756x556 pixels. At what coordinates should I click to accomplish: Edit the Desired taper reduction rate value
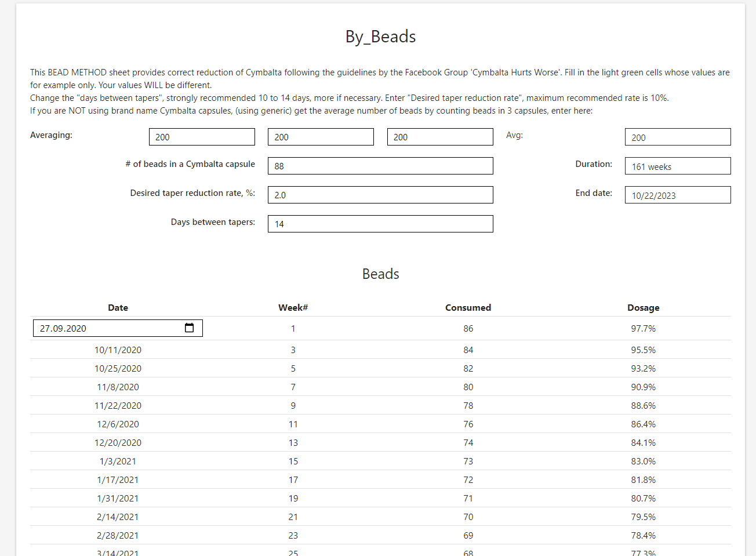[380, 194]
